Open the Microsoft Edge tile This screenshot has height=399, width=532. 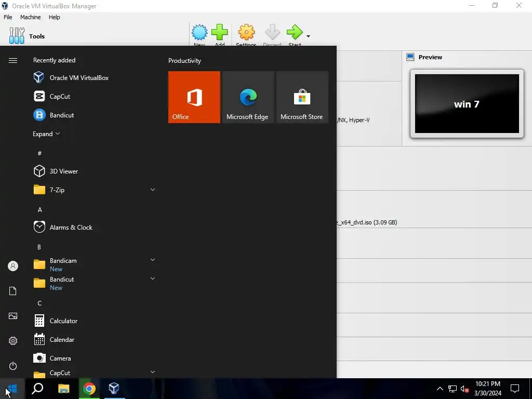point(248,97)
